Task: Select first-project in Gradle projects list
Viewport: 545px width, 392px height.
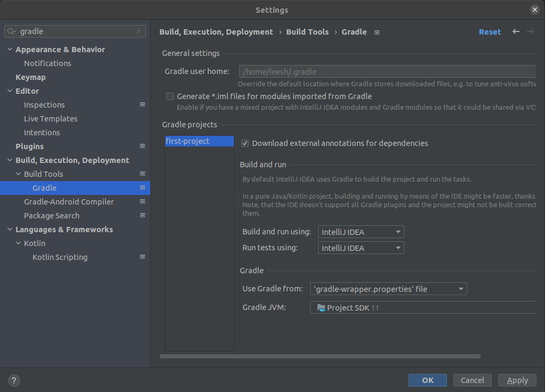Action: click(199, 141)
